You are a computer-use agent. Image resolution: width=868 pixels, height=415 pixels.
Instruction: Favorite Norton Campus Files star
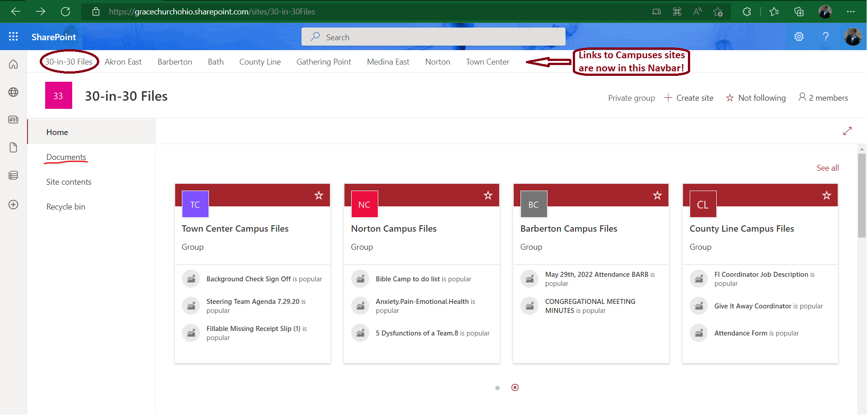(x=488, y=195)
